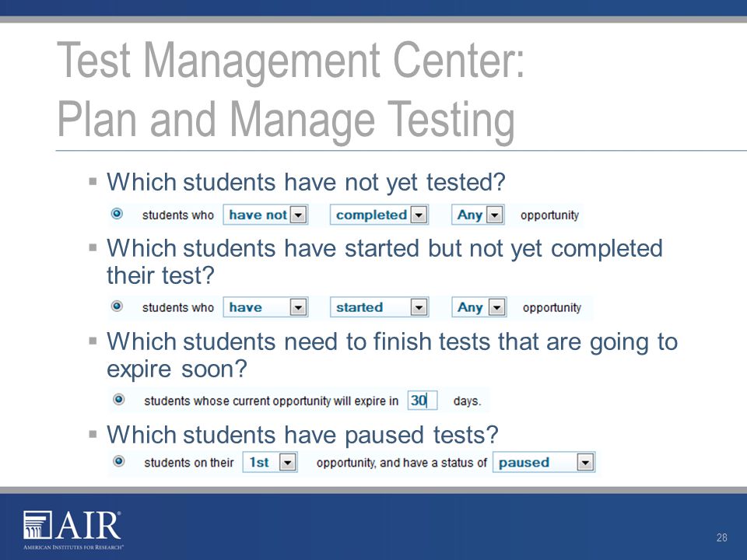Expand the 'Any' dropdown next to 'started'

(x=479, y=307)
